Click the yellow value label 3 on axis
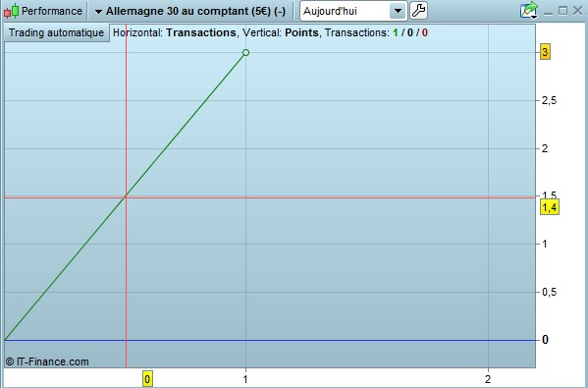Image resolution: width=588 pixels, height=388 pixels. click(545, 52)
